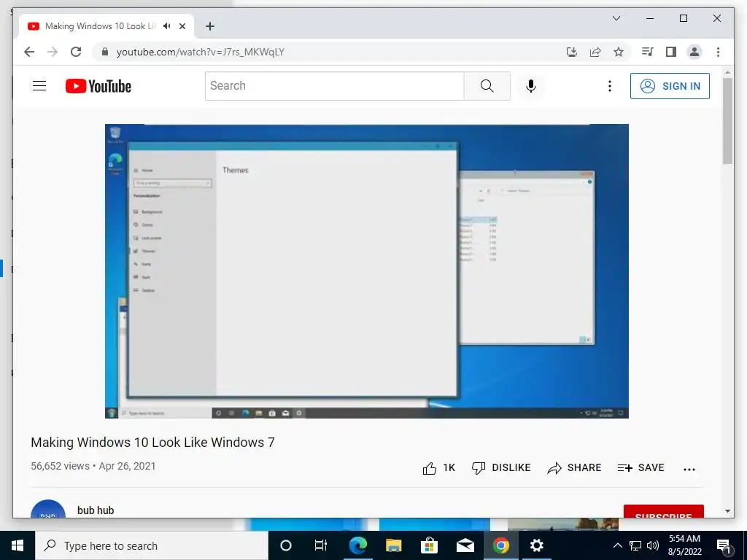The height and width of the screenshot is (560, 747).
Task: Mute the tab via speaker icon
Action: (166, 26)
